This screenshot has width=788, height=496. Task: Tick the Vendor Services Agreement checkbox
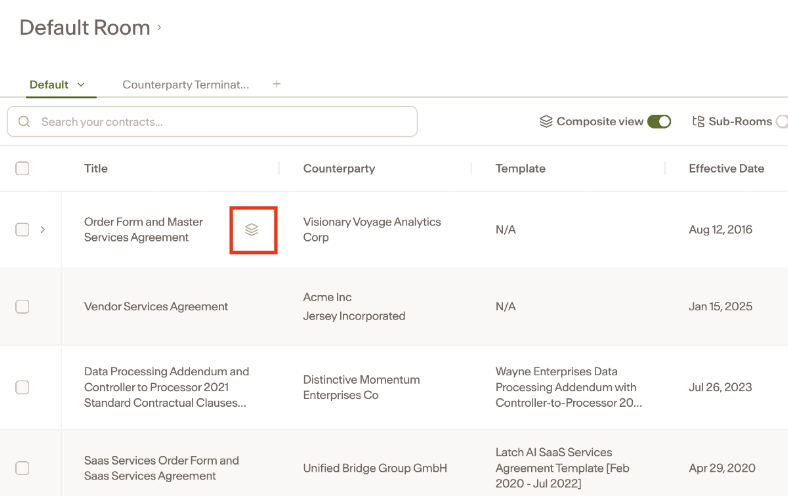click(22, 307)
